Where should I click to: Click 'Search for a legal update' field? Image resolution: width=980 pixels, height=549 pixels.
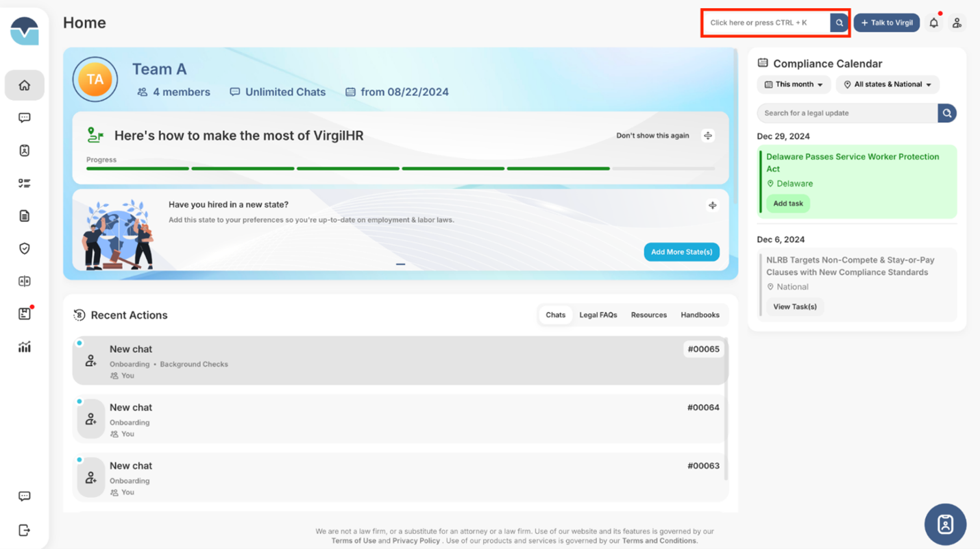coord(847,113)
